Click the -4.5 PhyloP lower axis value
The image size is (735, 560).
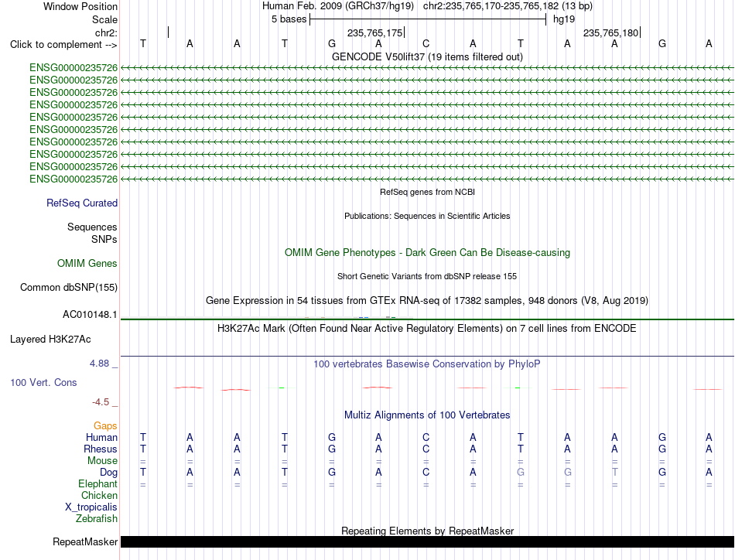click(x=101, y=402)
